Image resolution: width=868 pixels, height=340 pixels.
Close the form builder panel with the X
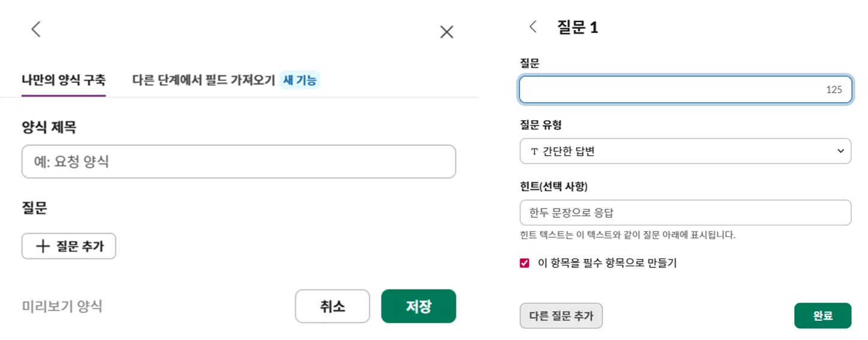(446, 32)
